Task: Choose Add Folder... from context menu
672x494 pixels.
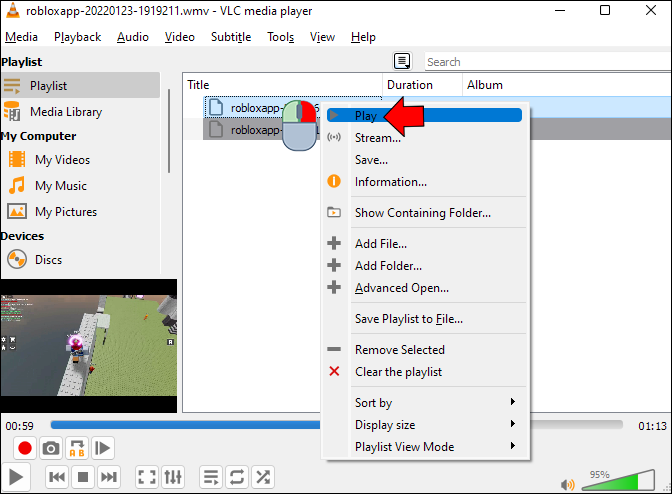Action: click(x=424, y=266)
